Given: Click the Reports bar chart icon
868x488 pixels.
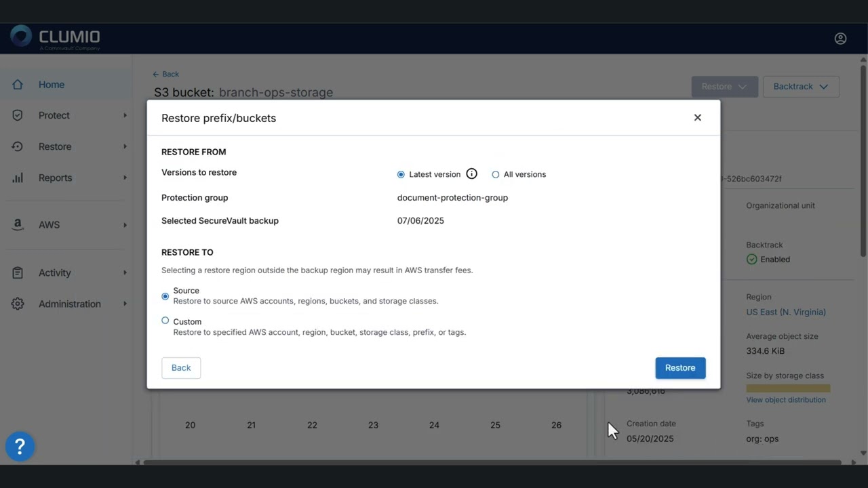Looking at the screenshot, I should coord(18,178).
